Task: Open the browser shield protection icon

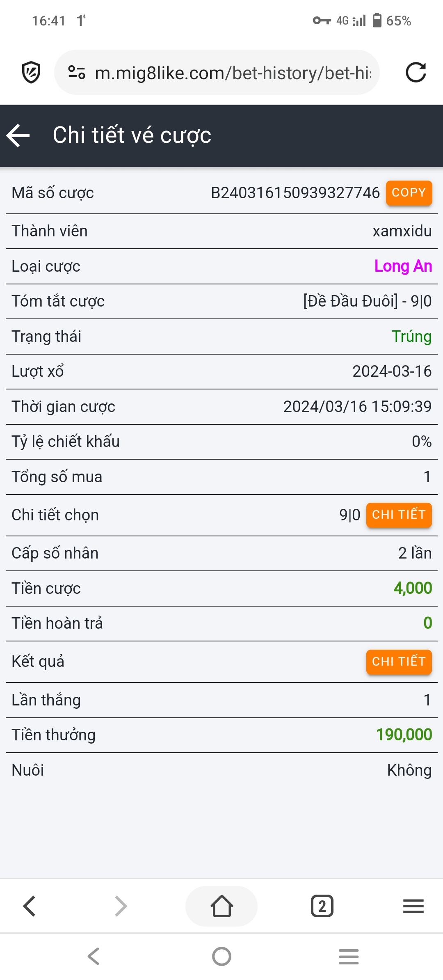Action: click(x=31, y=73)
